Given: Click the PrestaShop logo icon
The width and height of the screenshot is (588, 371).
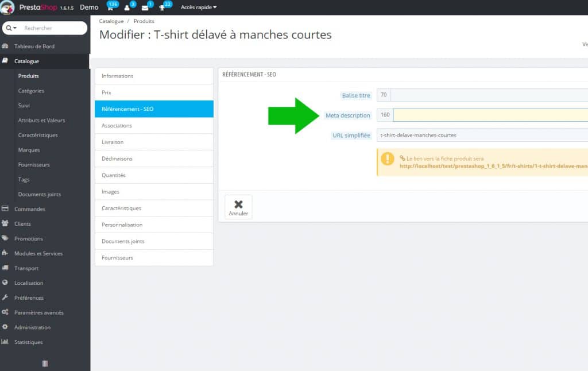Looking at the screenshot, I should coord(7,7).
